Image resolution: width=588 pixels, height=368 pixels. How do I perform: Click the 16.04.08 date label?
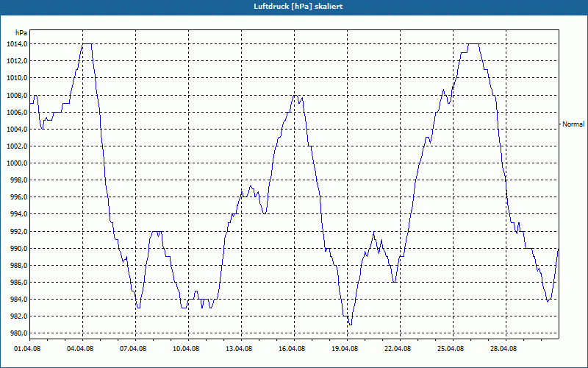[x=292, y=349]
